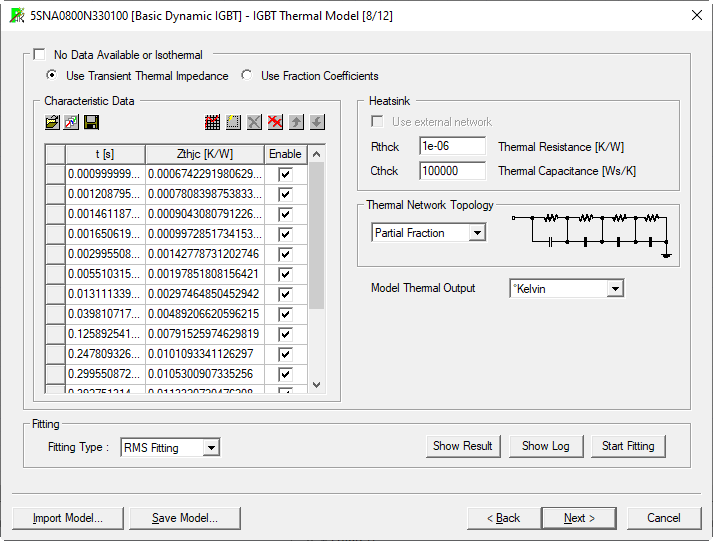Open Fitting Type dropdown

211,447
